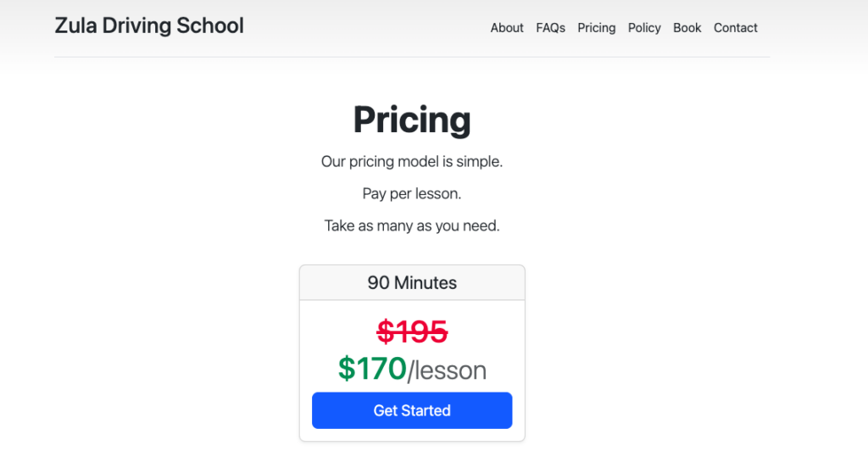
Task: Click the large Pricing page heading
Action: [x=412, y=120]
